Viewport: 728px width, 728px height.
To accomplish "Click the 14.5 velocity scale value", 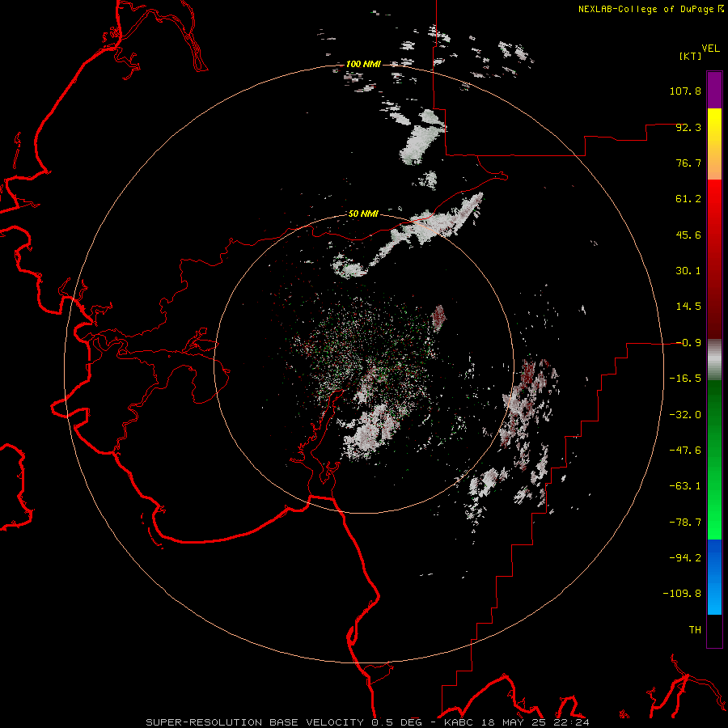I will pyautogui.click(x=688, y=307).
